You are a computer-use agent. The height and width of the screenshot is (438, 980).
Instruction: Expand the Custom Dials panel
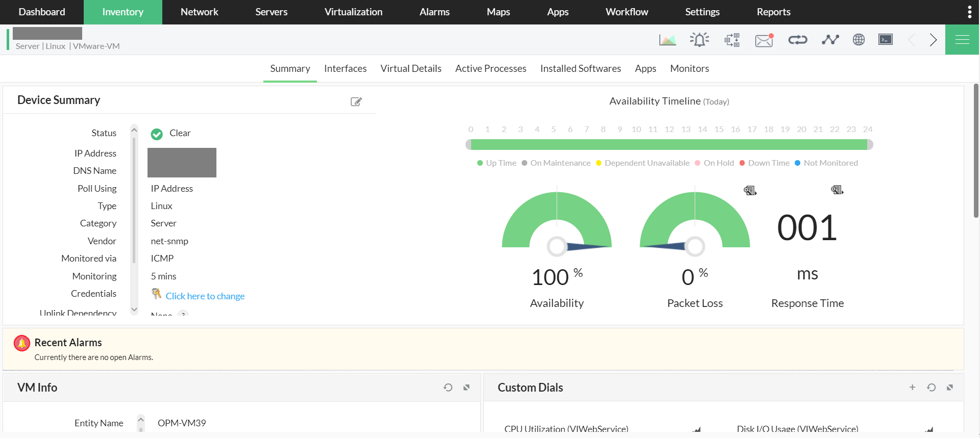click(x=949, y=388)
